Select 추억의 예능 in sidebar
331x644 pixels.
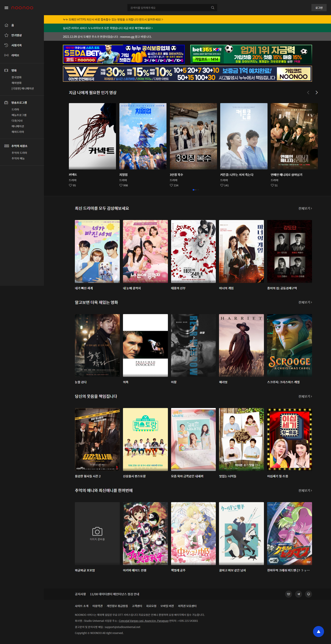18,158
